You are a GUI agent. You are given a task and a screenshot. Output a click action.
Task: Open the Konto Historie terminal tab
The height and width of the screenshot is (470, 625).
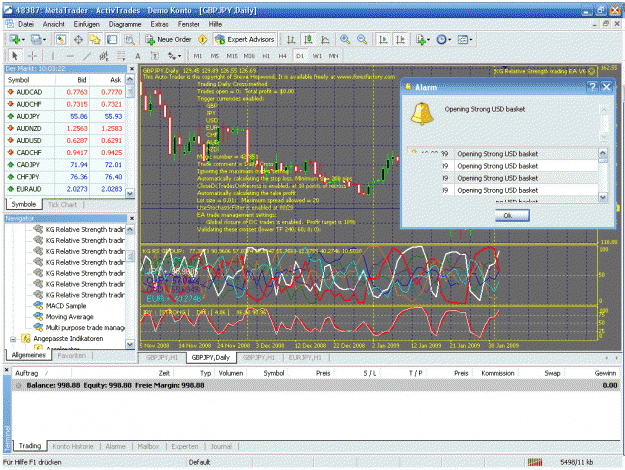tap(73, 446)
